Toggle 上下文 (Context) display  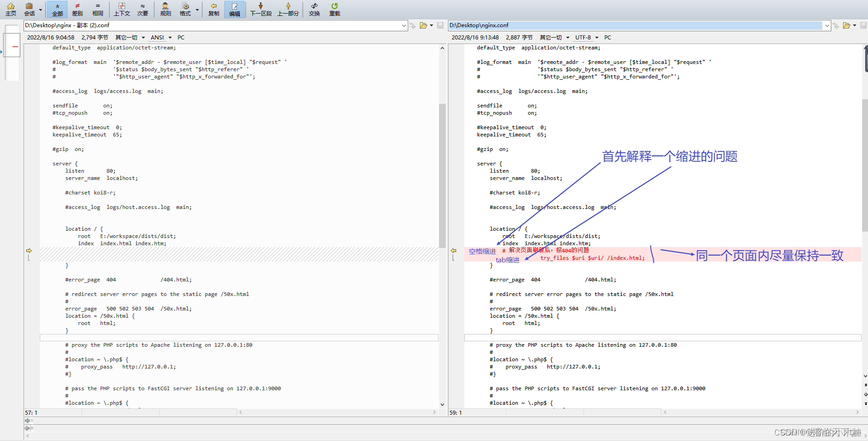(x=122, y=9)
